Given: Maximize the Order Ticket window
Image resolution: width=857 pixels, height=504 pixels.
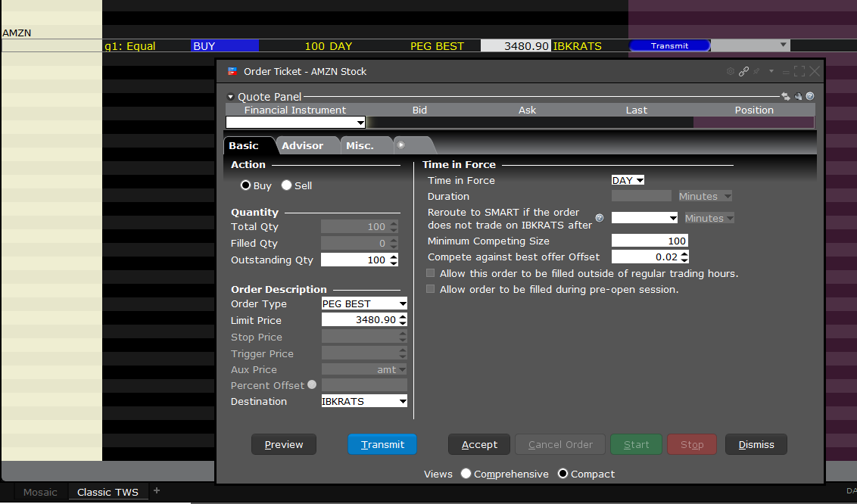Looking at the screenshot, I should pos(799,72).
